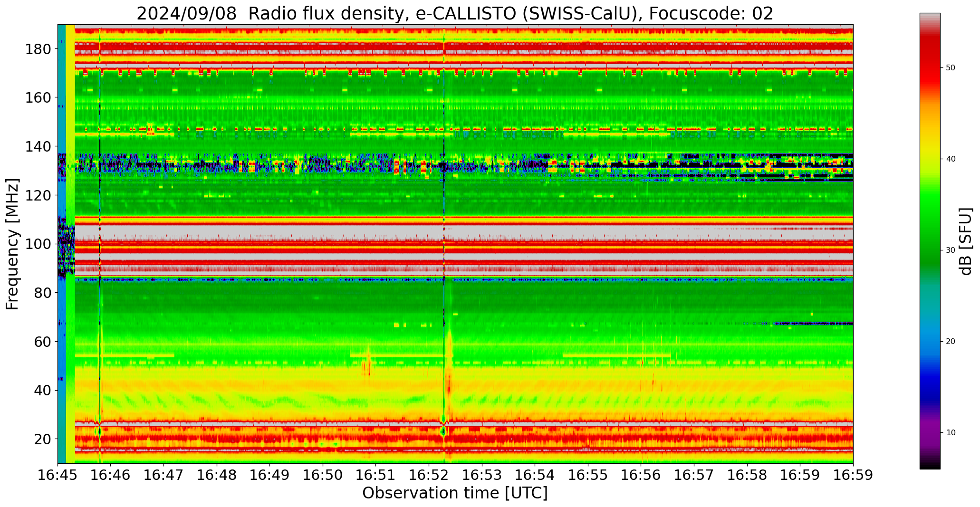Click the colorbar tick label 40
Image resolution: width=980 pixels, height=507 pixels.
coord(951,159)
